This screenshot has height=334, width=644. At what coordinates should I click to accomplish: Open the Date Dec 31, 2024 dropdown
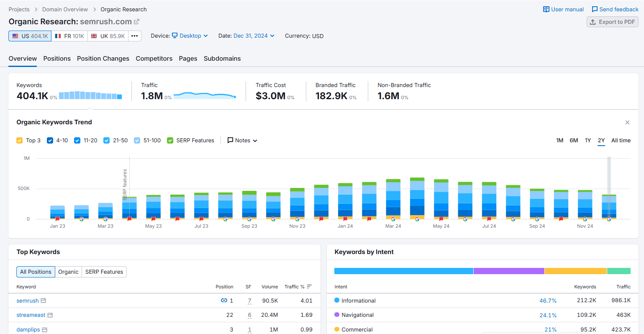point(254,36)
